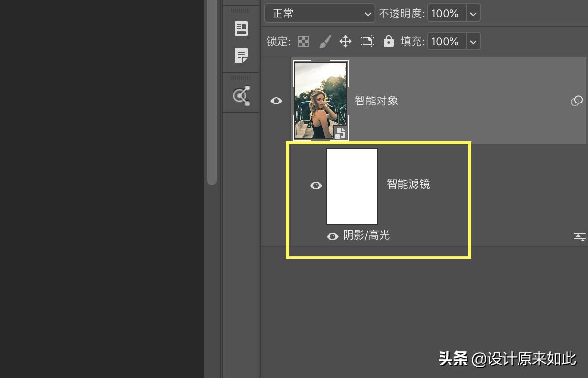This screenshot has height=378, width=588.
Task: Click the smart object link icon on 智能对象 layer
Action: pos(577,101)
